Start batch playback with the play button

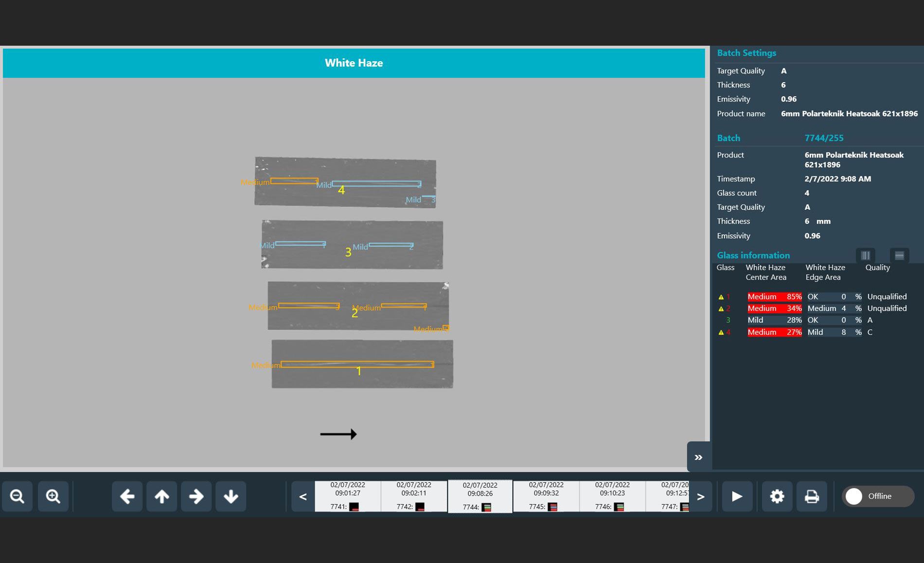click(737, 496)
